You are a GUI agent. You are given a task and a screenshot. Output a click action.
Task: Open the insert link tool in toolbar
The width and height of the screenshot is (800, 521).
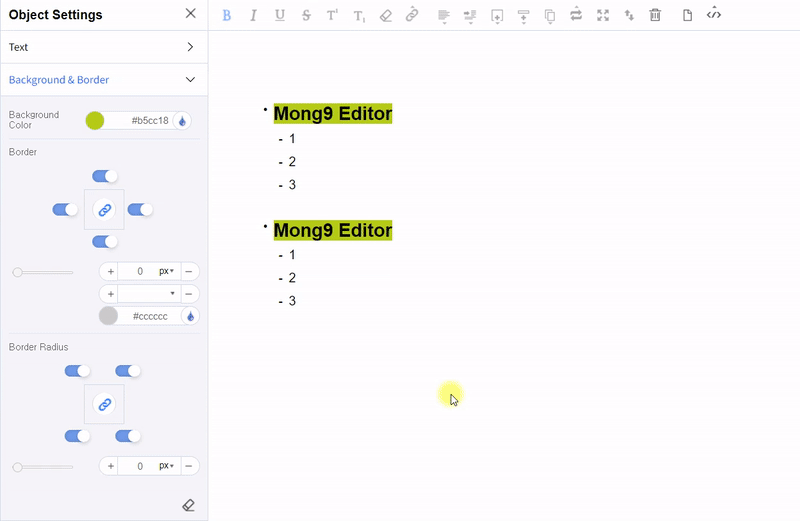coord(412,15)
